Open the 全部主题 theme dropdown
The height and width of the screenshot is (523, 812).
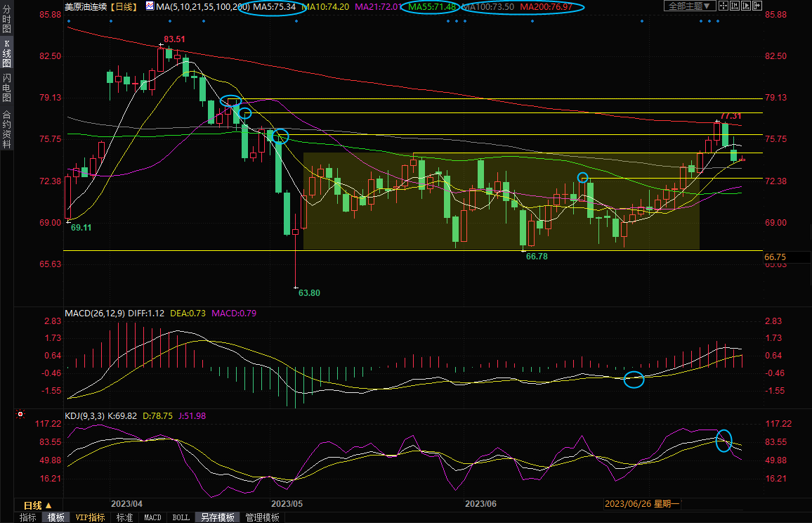coord(689,6)
